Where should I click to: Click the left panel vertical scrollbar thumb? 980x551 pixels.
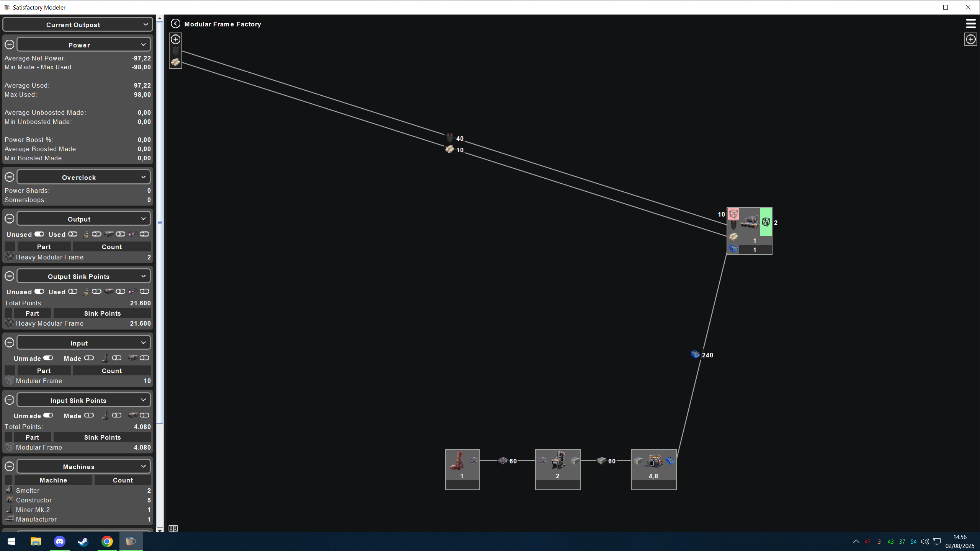[160, 222]
